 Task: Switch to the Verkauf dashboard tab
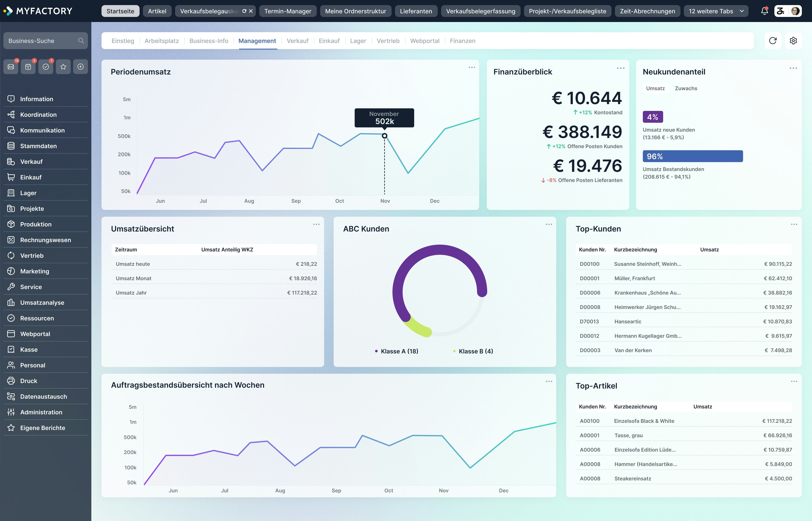(x=298, y=41)
